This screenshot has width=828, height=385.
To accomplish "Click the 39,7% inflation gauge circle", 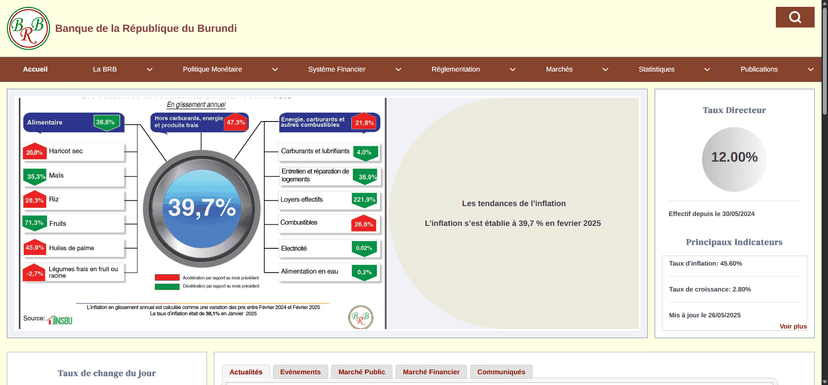I will pos(202,208).
